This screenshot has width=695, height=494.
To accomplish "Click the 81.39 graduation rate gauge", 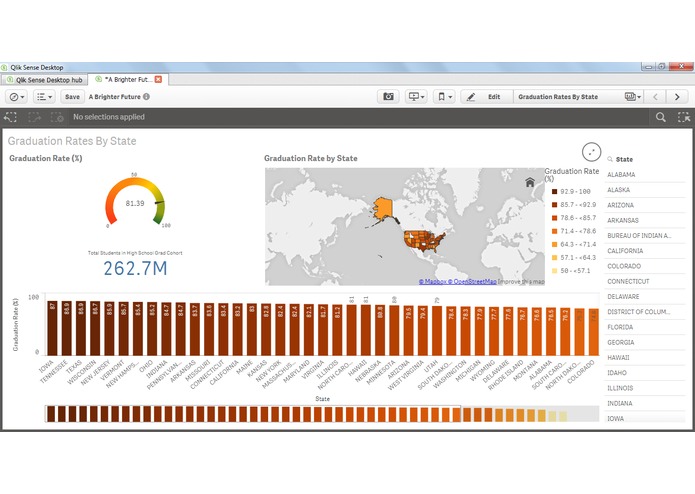I will pos(135,202).
